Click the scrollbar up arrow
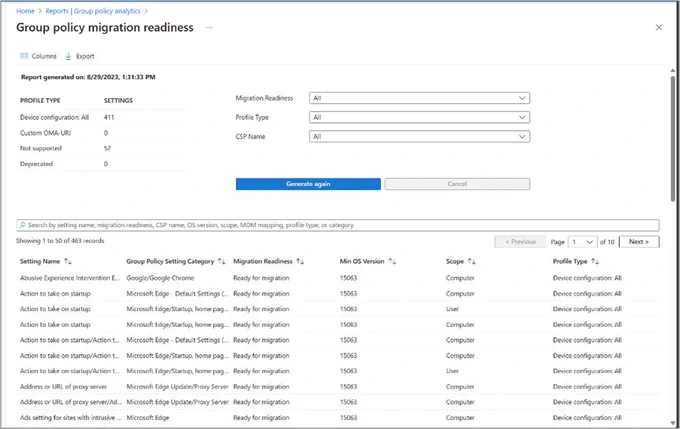680x429 pixels. pyautogui.click(x=673, y=70)
